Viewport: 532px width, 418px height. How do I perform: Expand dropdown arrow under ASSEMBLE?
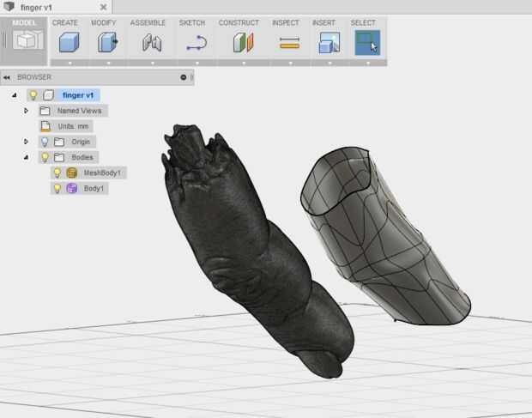(153, 63)
